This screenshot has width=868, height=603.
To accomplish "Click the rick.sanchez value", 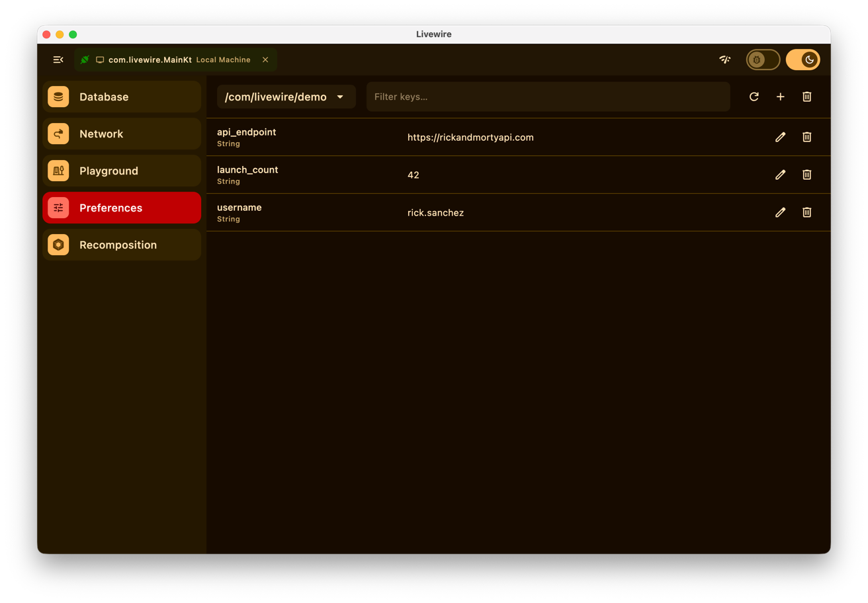I will tap(435, 213).
